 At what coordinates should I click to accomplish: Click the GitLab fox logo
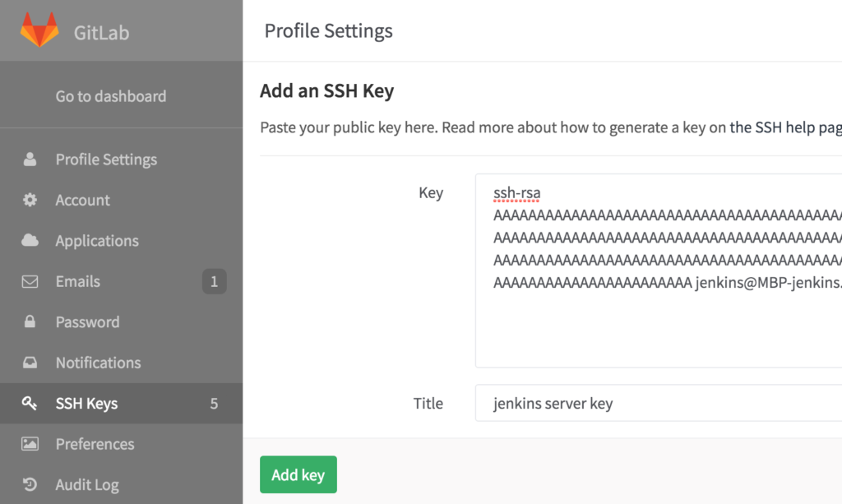point(39,30)
